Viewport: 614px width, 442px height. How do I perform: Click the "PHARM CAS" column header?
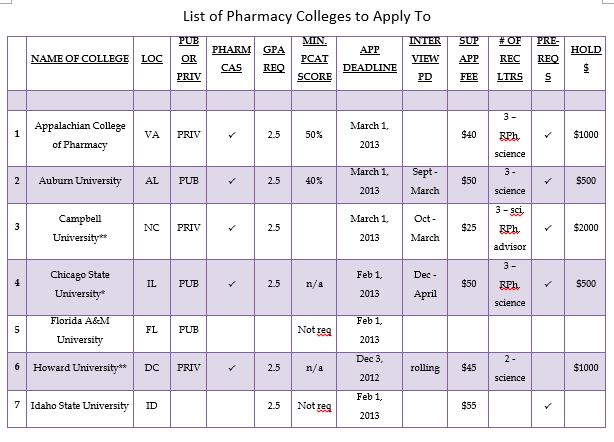coord(232,58)
